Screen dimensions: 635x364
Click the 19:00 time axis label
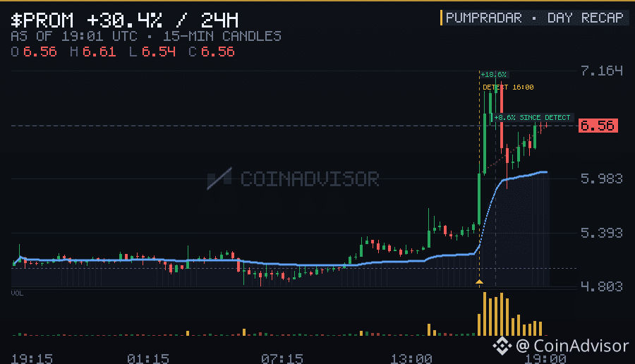click(545, 359)
